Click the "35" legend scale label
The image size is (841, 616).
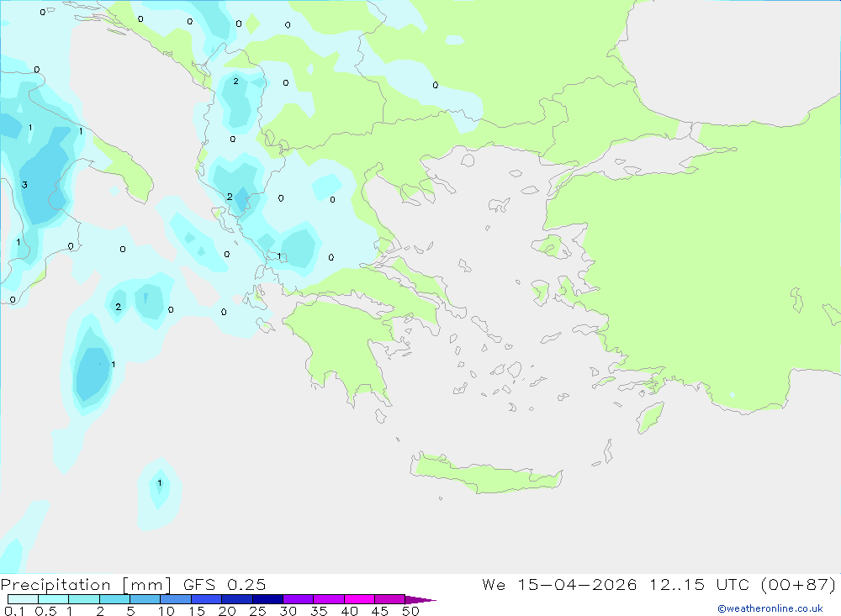point(319,611)
